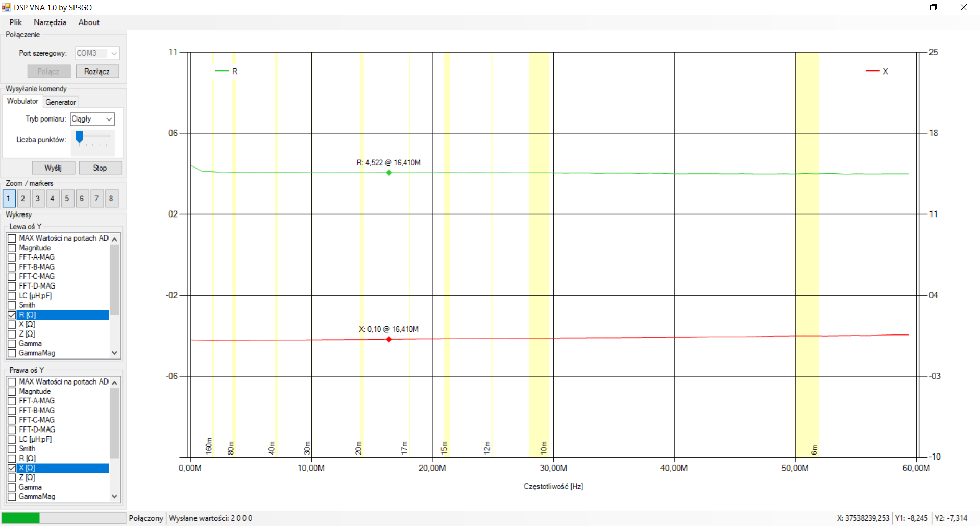Enable Gamma checkbox in Prawa oś Y
The width and height of the screenshot is (980, 526).
click(12, 487)
